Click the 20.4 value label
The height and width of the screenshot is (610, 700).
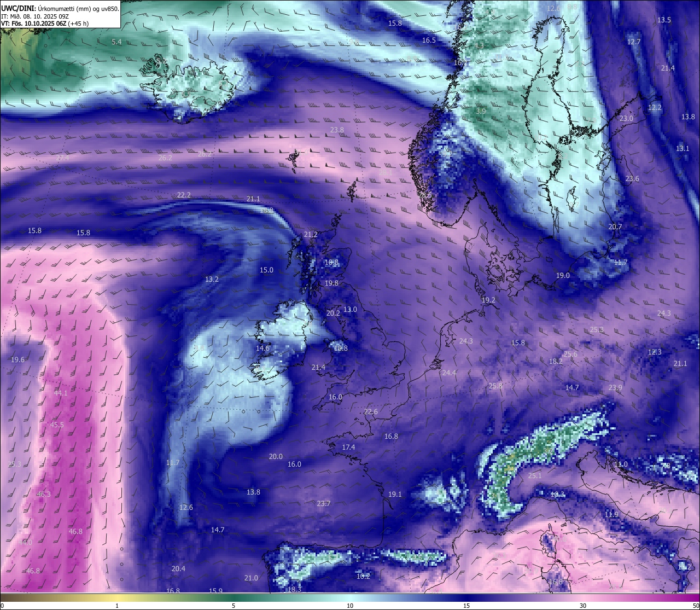tap(178, 568)
